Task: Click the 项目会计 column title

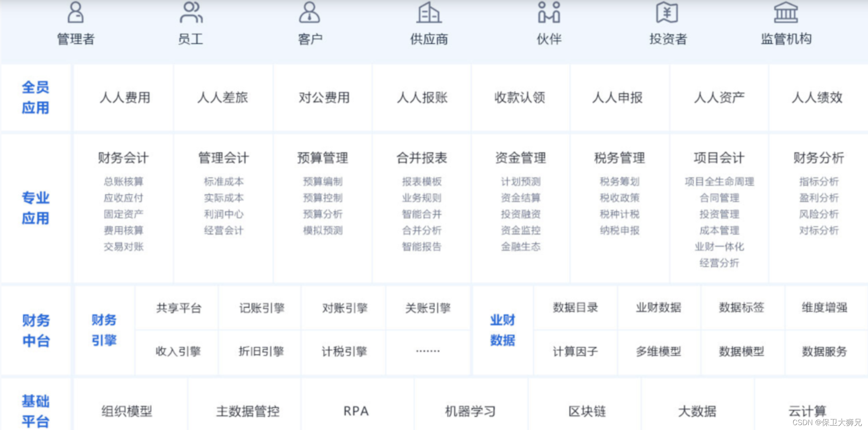Action: click(x=719, y=158)
